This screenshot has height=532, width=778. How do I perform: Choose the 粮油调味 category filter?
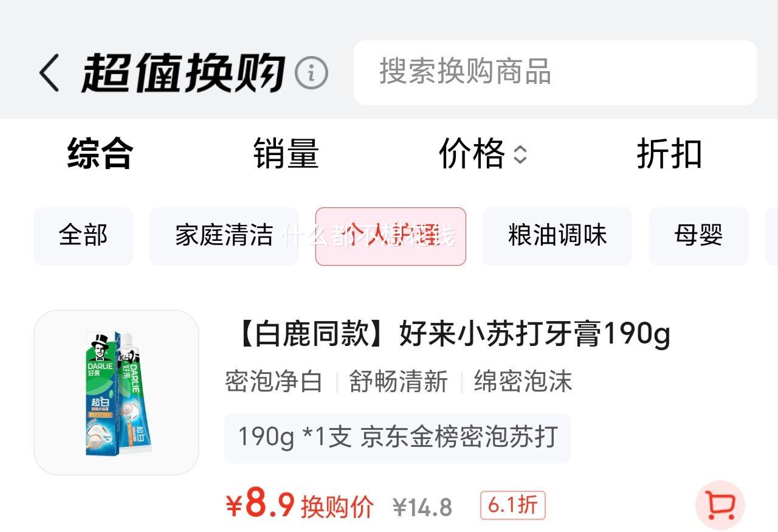click(x=557, y=236)
